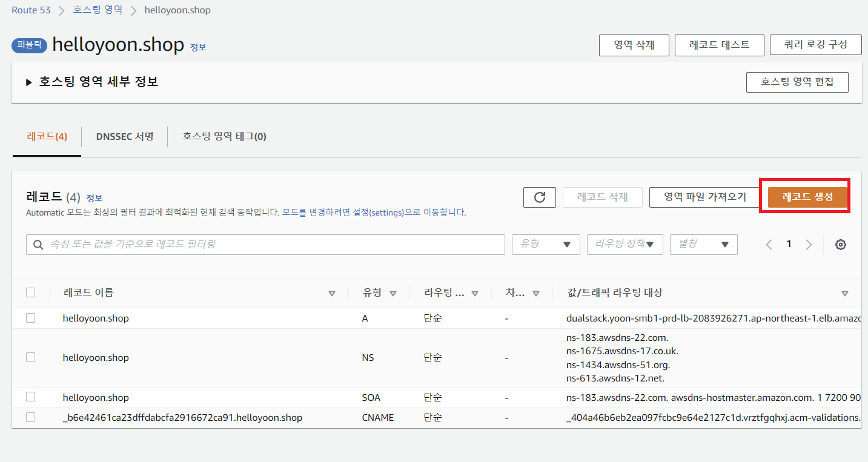Sort by 차... column arrow
The height and width of the screenshot is (462, 868).
(x=536, y=294)
